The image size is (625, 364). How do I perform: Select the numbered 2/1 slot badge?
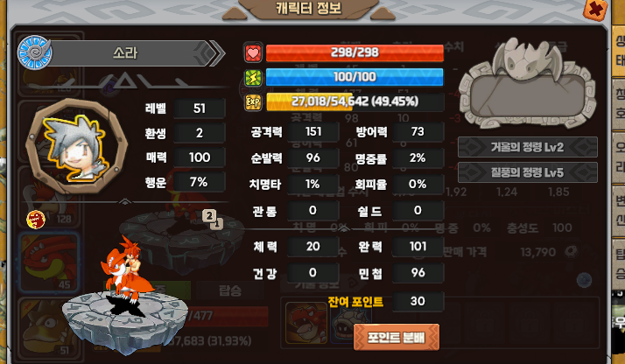tap(213, 219)
